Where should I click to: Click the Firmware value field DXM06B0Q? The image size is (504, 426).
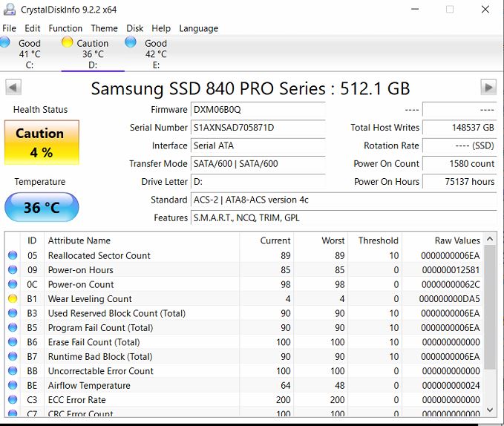[x=258, y=110]
